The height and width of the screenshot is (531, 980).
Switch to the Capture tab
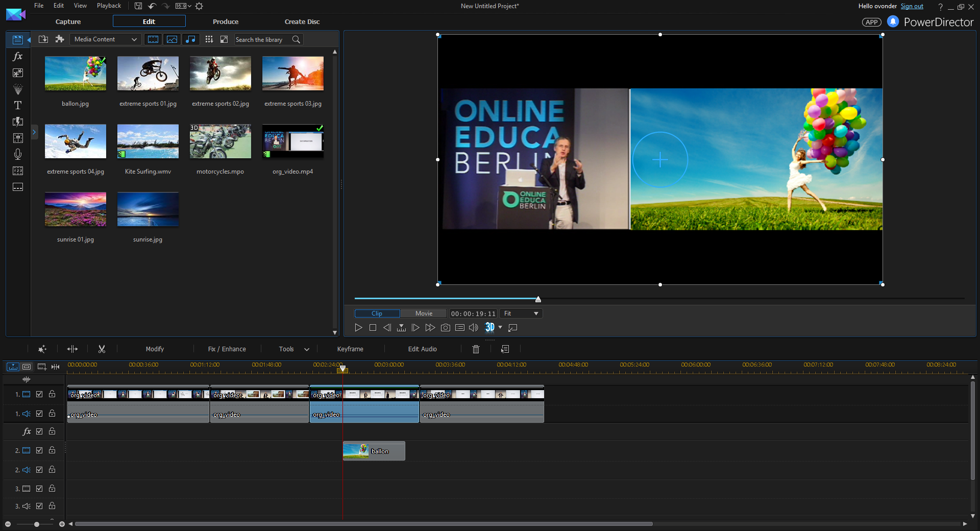(x=68, y=21)
